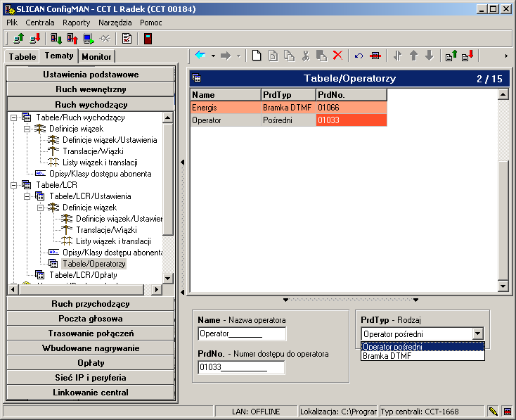This screenshot has width=516, height=420.
Task: Open the Ruch wewnętrzny section
Action: (x=91, y=89)
